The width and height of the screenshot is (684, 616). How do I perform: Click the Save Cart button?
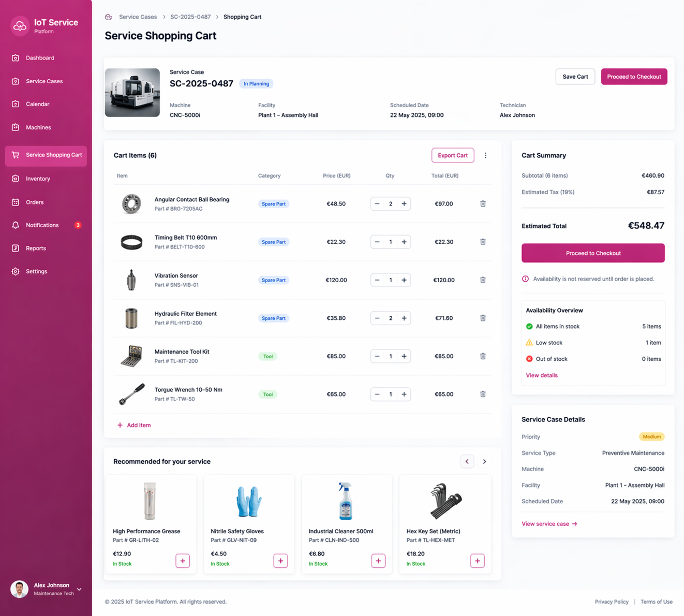pyautogui.click(x=575, y=77)
